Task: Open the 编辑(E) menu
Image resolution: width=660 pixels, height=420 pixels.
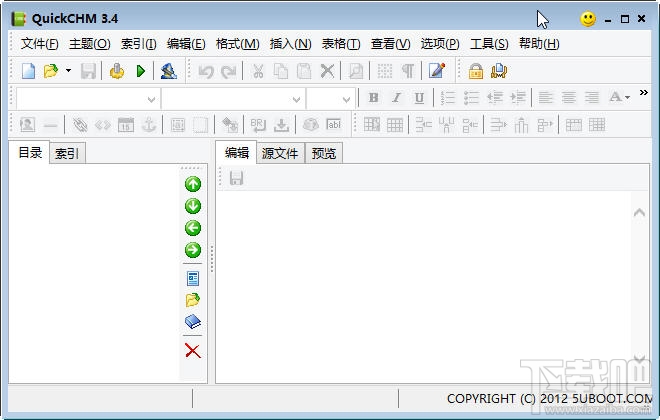Action: coord(186,44)
